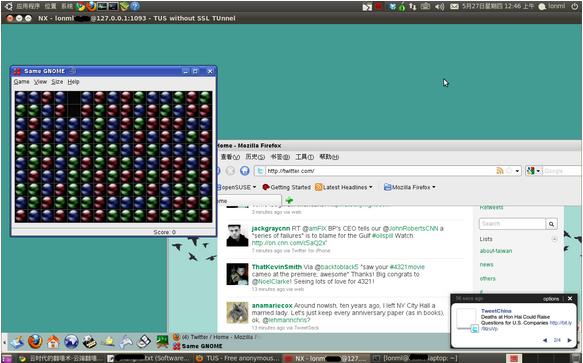Open the ThatKevinSmith profile link

click(277, 267)
